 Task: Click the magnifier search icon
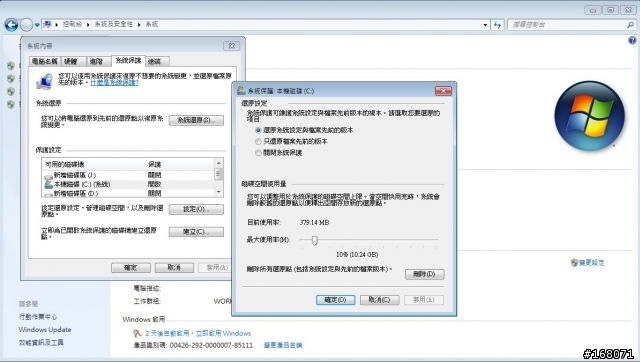click(631, 25)
